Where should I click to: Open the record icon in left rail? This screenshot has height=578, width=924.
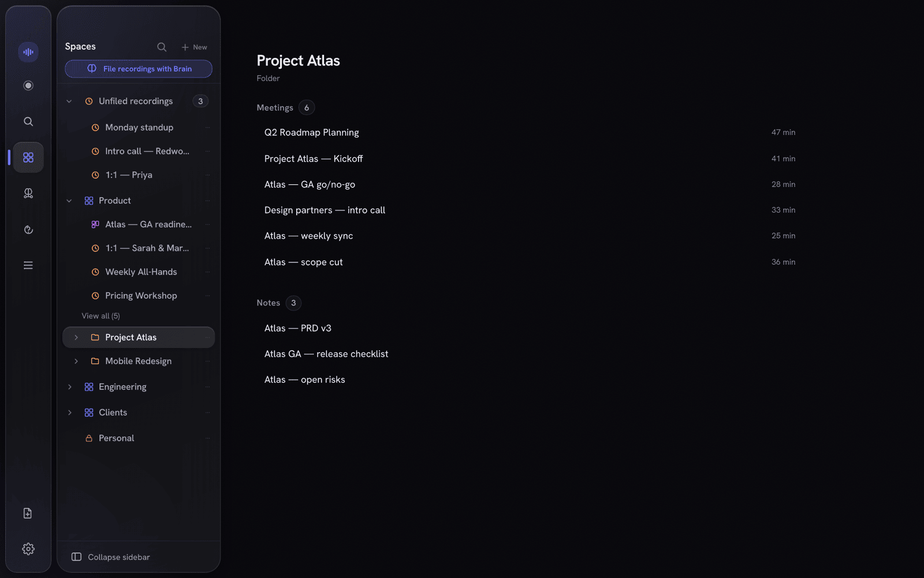click(28, 86)
